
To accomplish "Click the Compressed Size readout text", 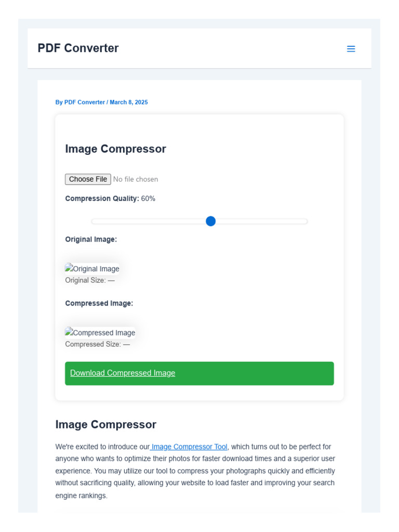I will (x=97, y=344).
